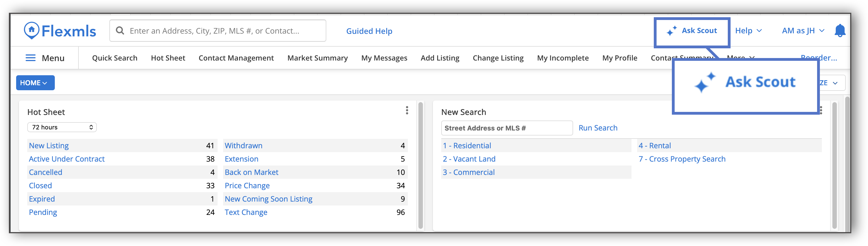
Task: Open My Incomplete menu item
Action: point(563,58)
